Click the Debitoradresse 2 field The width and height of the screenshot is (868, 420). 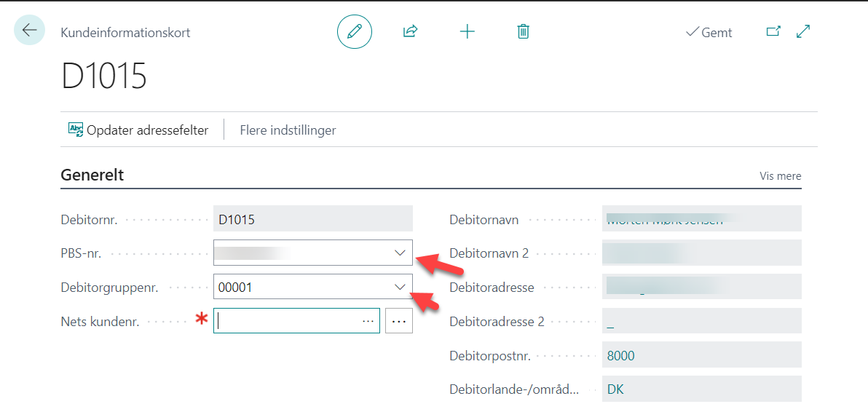pyautogui.click(x=701, y=321)
